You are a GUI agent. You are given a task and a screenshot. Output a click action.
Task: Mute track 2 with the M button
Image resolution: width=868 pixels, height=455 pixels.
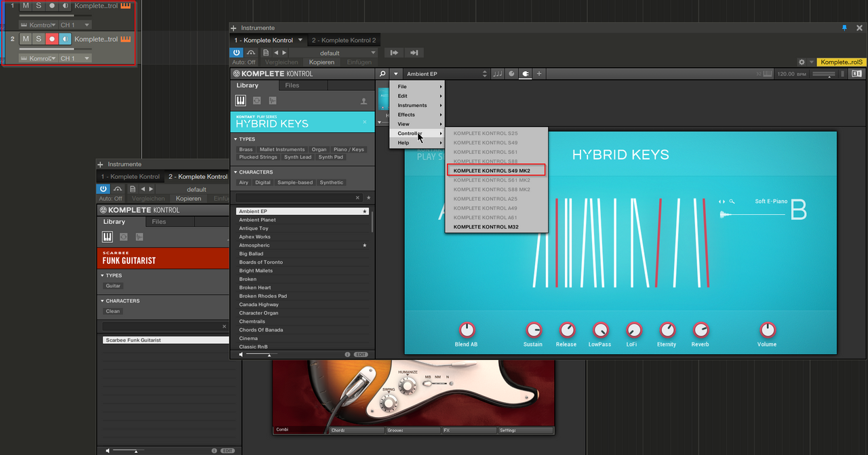tap(26, 39)
